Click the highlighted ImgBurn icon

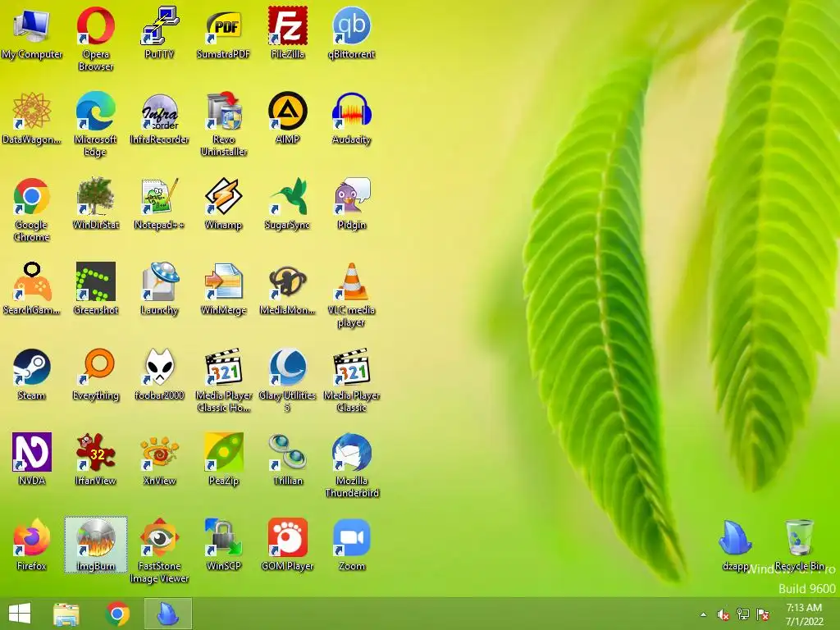click(95, 545)
